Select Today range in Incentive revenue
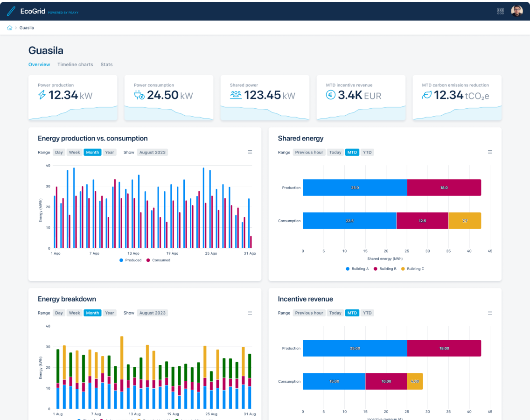 [335, 313]
